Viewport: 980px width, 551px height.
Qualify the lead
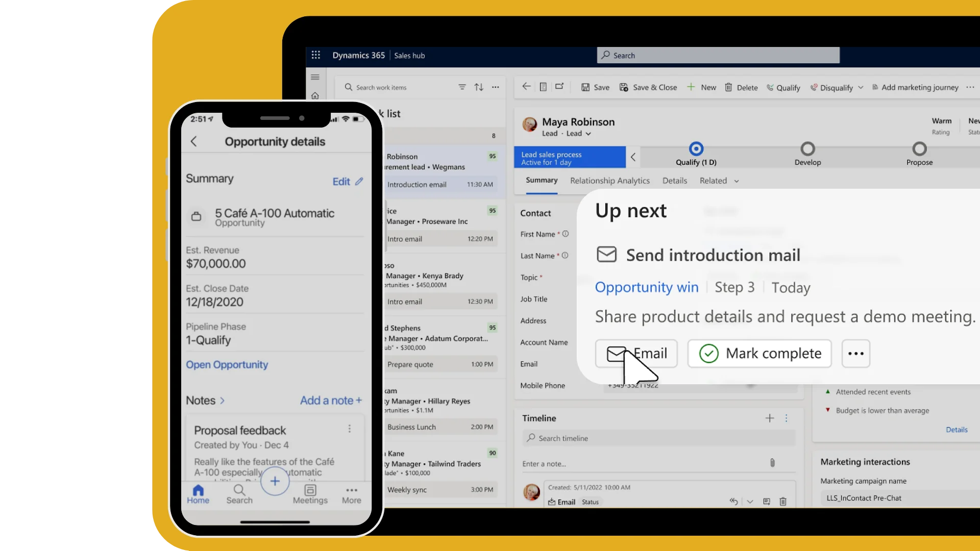click(x=783, y=87)
